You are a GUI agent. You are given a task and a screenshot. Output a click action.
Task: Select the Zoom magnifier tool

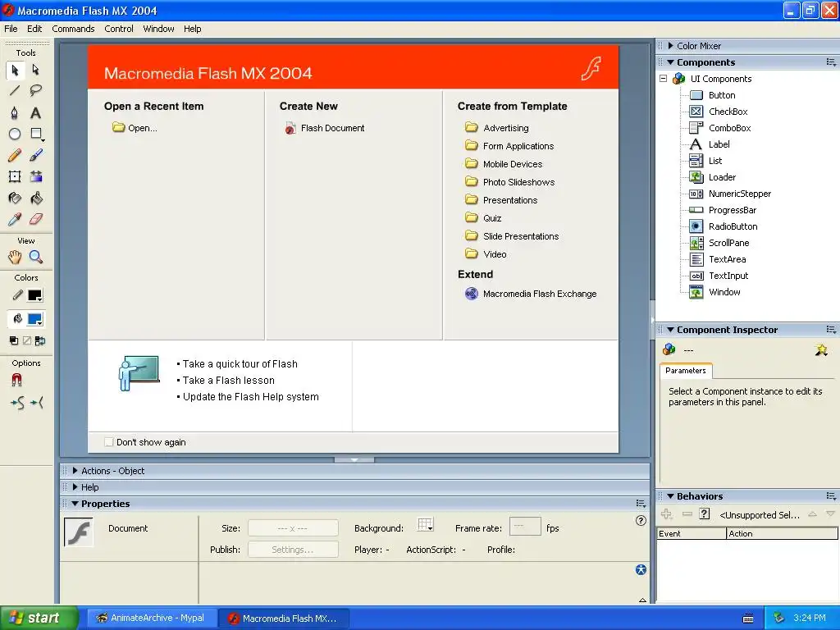(x=36, y=257)
